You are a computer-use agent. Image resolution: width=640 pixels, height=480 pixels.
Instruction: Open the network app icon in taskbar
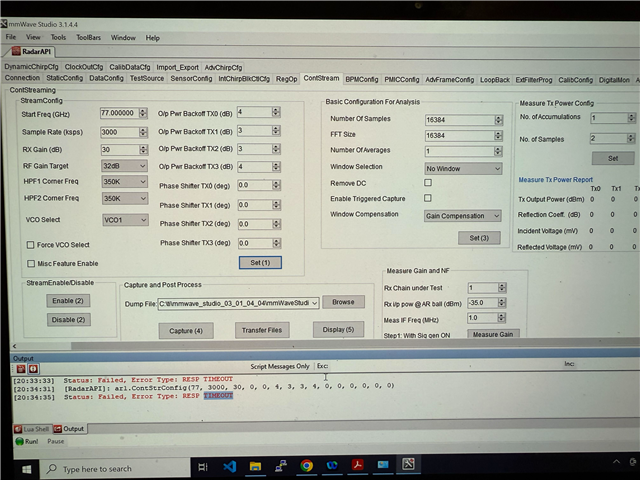[x=281, y=466]
